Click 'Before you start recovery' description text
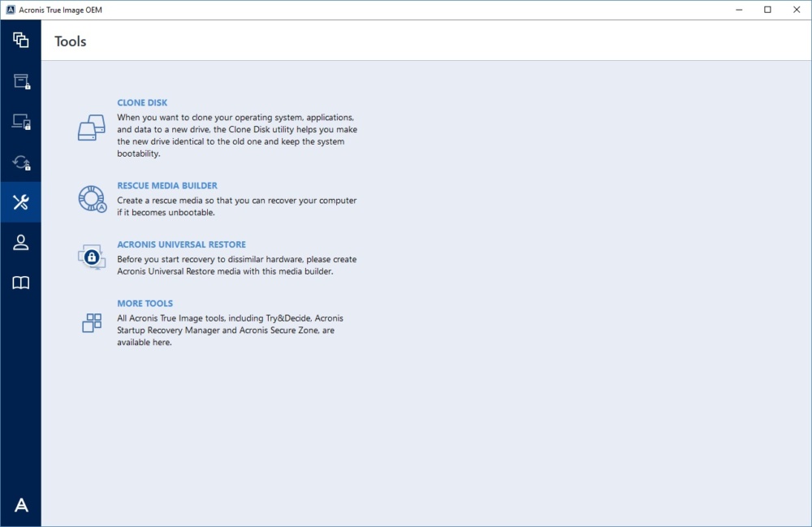 tap(236, 265)
